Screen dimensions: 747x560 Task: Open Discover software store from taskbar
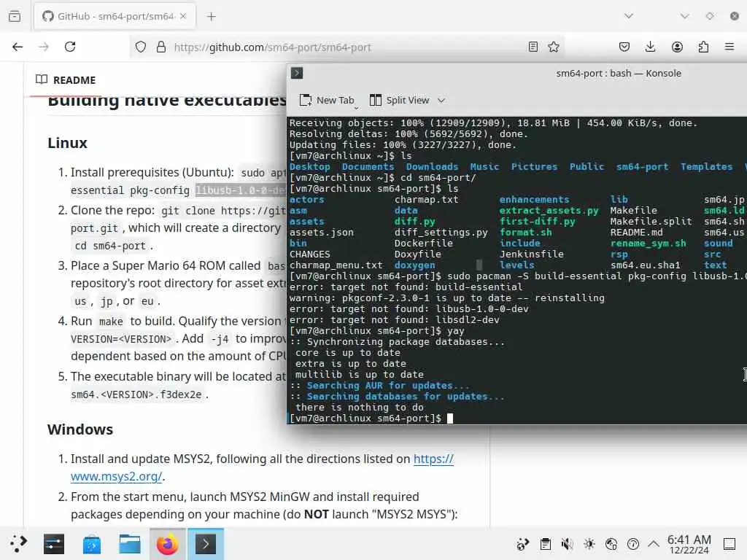tap(91, 544)
